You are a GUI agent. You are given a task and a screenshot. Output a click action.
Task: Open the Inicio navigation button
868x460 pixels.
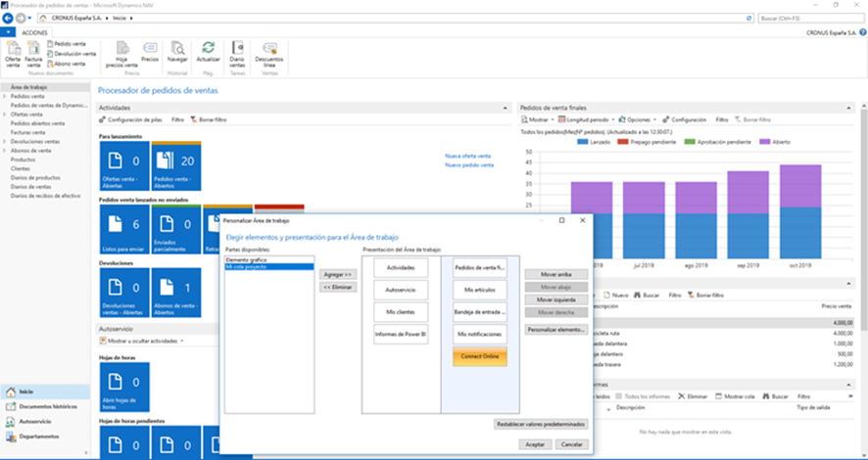click(45, 391)
